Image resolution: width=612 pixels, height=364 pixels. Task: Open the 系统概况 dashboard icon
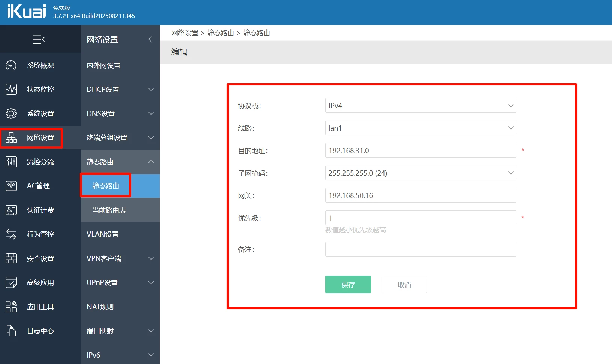[11, 65]
